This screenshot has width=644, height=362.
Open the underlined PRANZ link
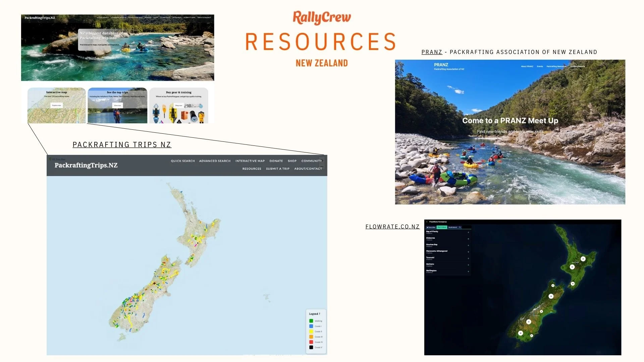432,52
